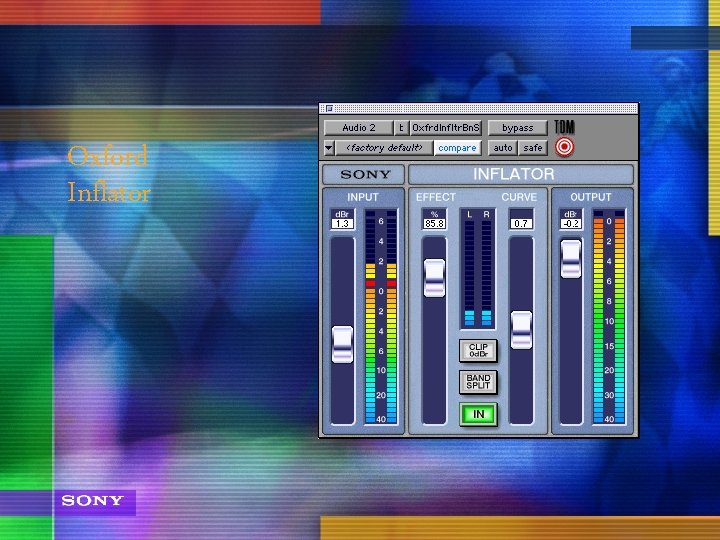The width and height of the screenshot is (720, 540).
Task: Click the SONY logo panel in plug-in
Action: (364, 174)
